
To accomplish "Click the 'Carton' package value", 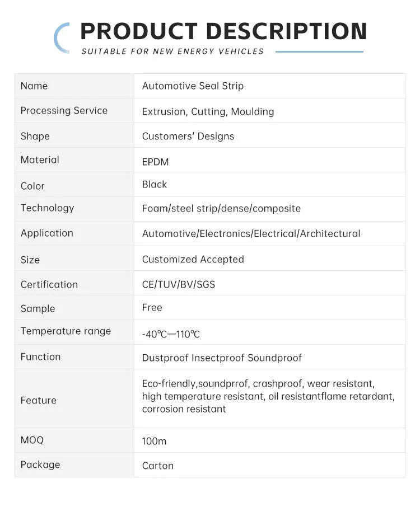I will pos(157,466).
